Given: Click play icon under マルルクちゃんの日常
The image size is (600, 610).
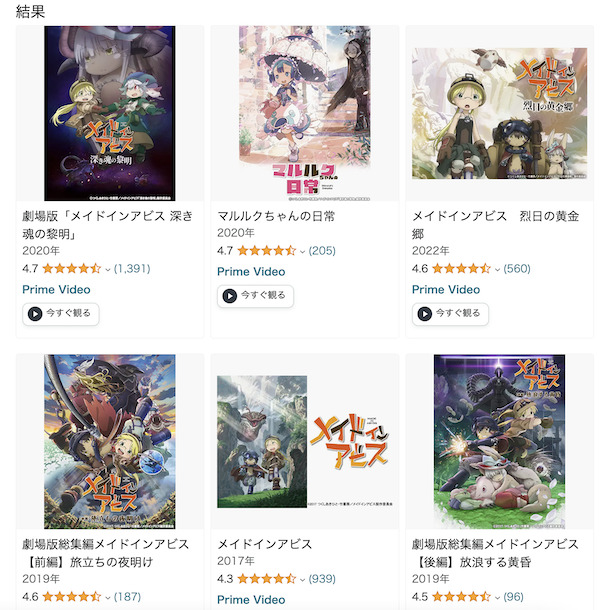Looking at the screenshot, I should (230, 296).
